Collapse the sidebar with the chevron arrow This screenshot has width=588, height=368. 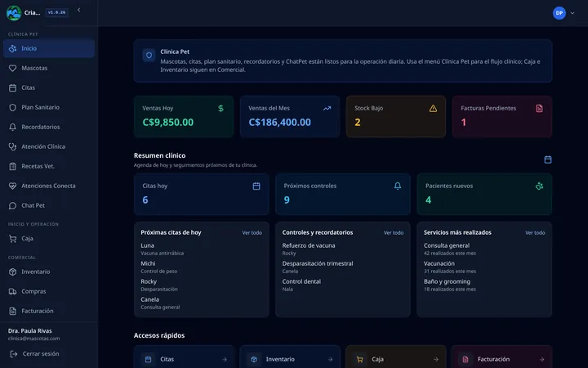pos(78,10)
